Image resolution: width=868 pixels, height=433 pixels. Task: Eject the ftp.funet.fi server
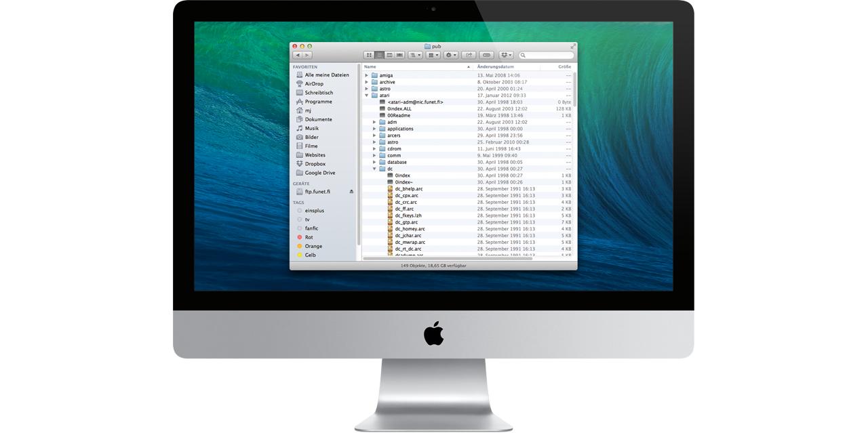point(351,191)
